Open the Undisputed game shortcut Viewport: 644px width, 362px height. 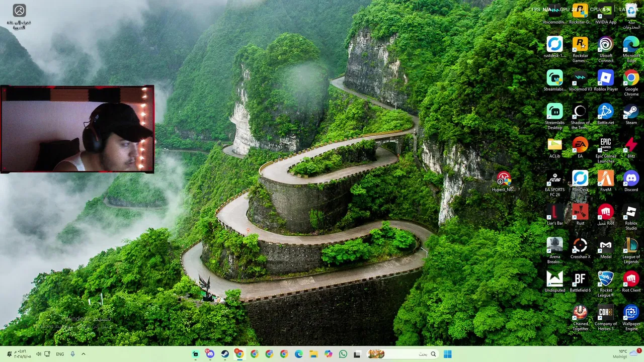pos(554,282)
